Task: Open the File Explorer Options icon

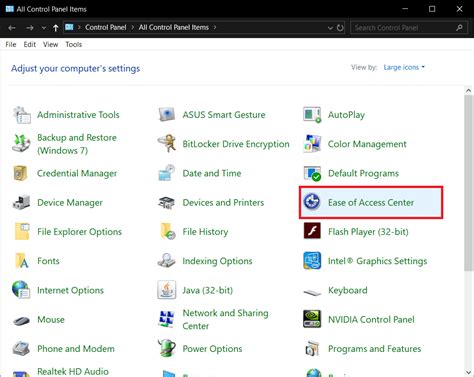Action: tap(22, 231)
